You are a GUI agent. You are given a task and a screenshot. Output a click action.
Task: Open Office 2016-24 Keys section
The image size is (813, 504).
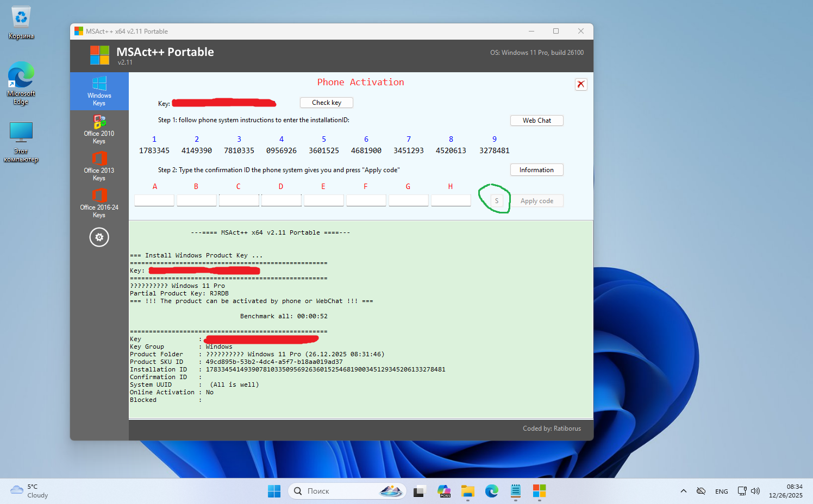pyautogui.click(x=99, y=203)
